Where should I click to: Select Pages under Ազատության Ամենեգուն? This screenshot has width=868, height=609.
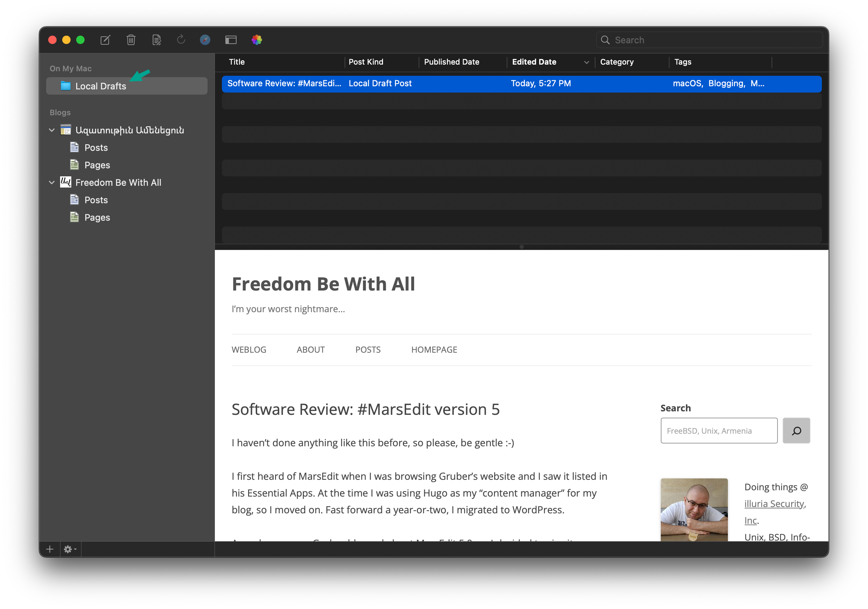pos(97,165)
